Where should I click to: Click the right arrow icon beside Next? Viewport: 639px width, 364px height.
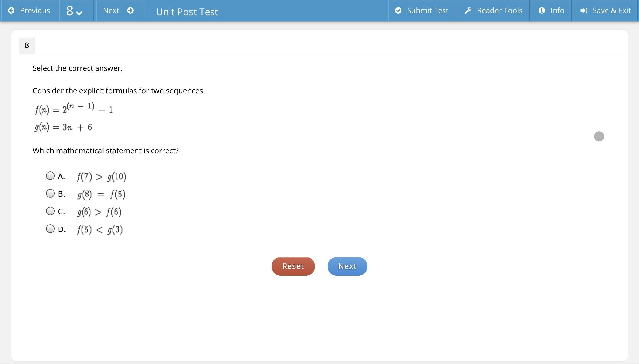(130, 10)
